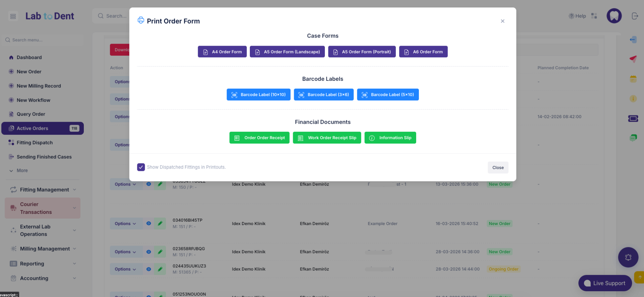
Task: Expand the Reporting section
Action: 43,264
